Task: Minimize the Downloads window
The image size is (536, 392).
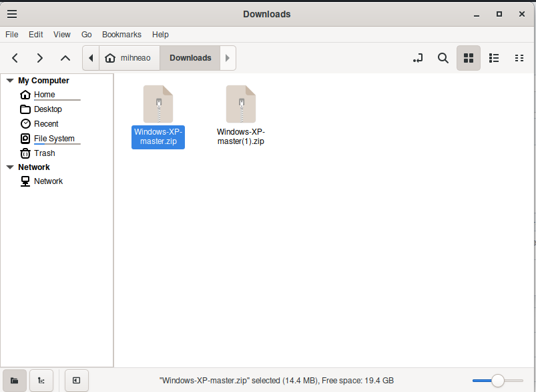Action: coord(477,15)
